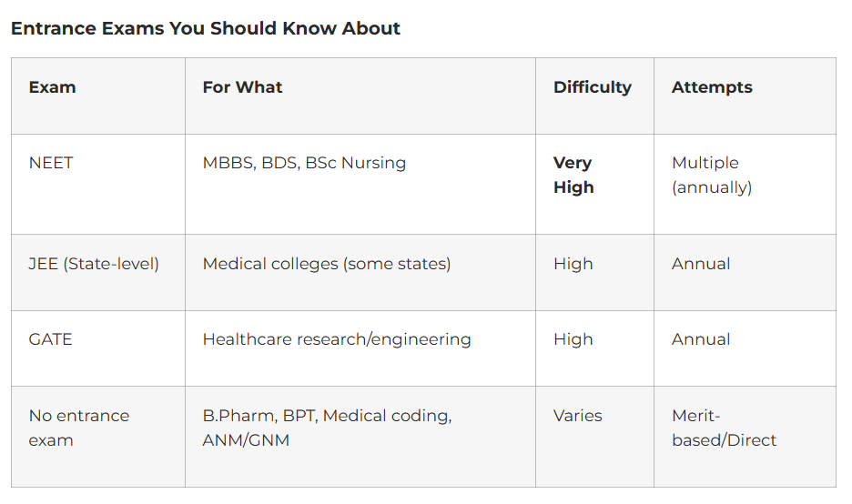Select the 'High' difficulty in JEE row
Viewport: 852px width, 504px height.
[x=573, y=264]
